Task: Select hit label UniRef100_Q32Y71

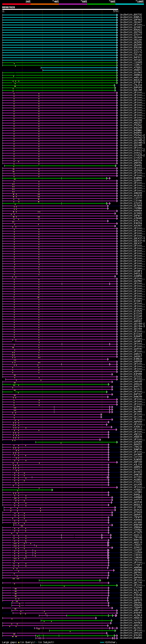Action: click(x=131, y=50)
